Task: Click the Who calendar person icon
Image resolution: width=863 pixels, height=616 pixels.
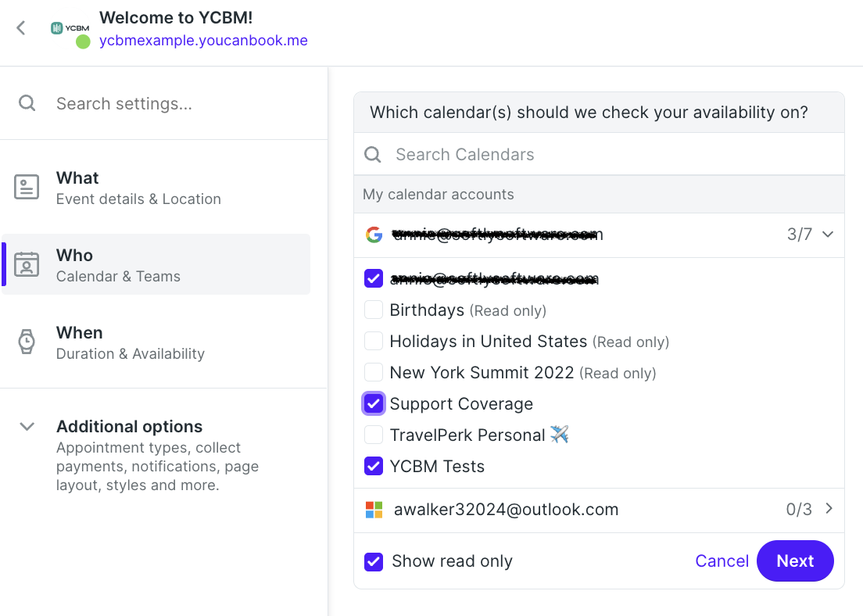Action: tap(27, 264)
